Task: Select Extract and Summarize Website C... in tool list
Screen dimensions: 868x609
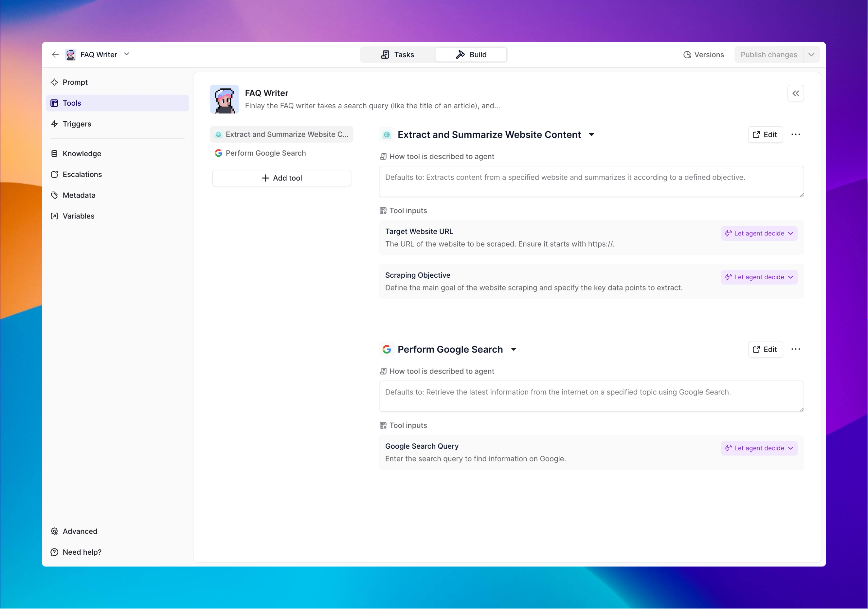Action: click(x=282, y=134)
